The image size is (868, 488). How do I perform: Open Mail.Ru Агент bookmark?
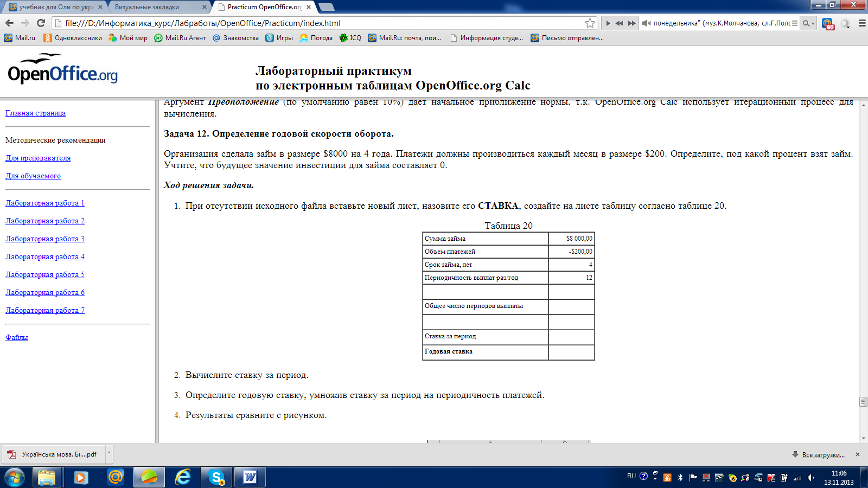180,38
